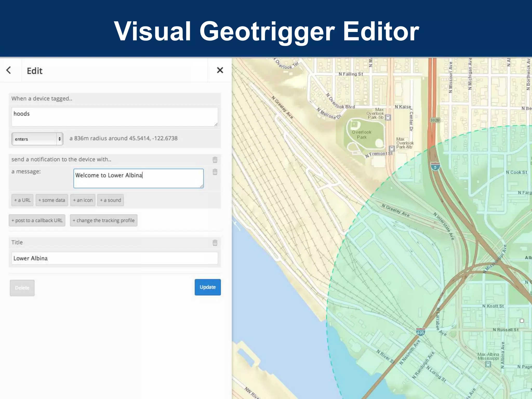Click the 'N Loring St' street label
The width and height of the screenshot is (532, 399).
coord(436,374)
